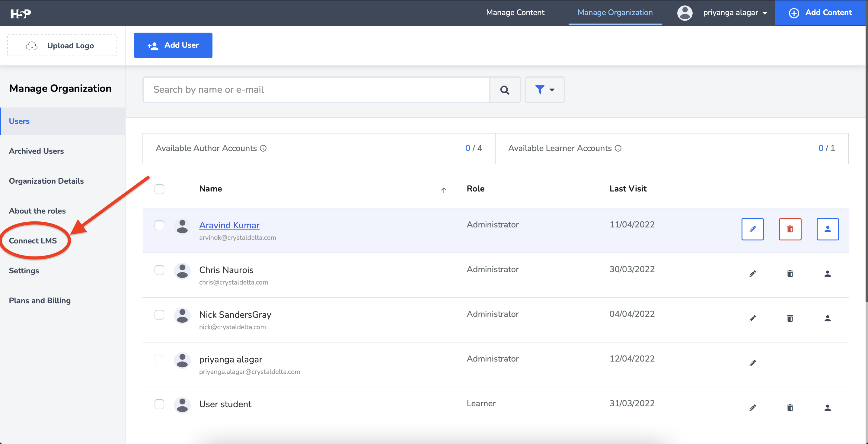Check the checkbox for Chris Naurois
This screenshot has height=444, width=868.
(159, 270)
